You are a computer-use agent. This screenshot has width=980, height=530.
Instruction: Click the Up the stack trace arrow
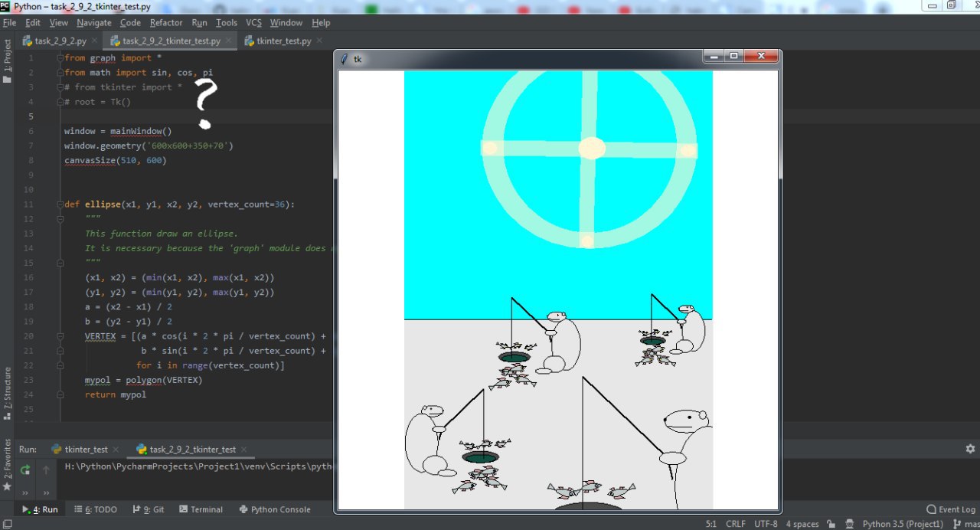coord(46,469)
